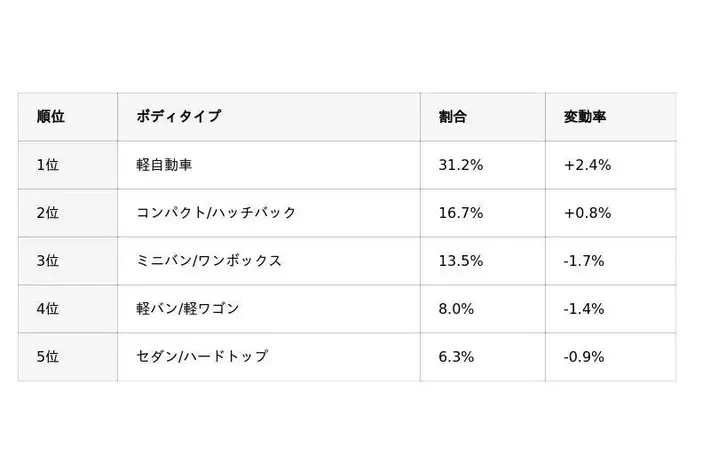Select the セダン/ハードトップ cell
Viewport: 710px width, 474px height.
pos(202,357)
